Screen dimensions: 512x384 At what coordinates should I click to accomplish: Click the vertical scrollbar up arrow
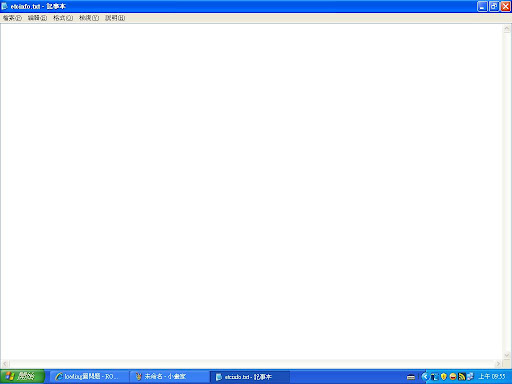tap(507, 29)
